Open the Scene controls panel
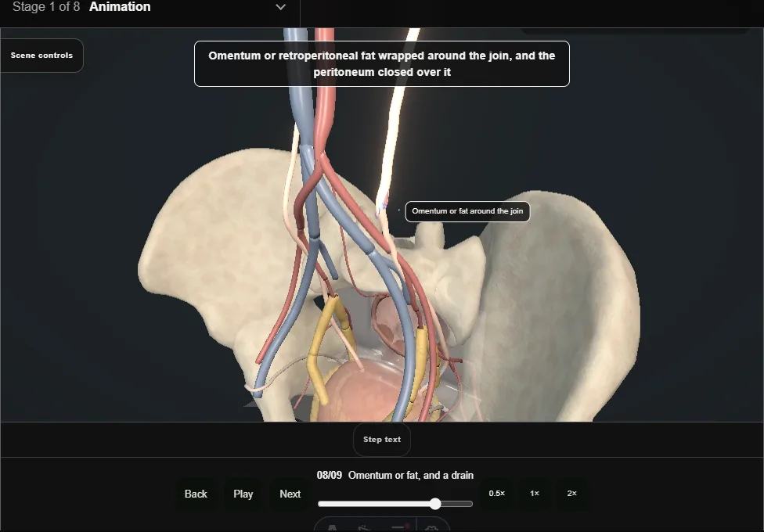The image size is (764, 532). pos(42,56)
